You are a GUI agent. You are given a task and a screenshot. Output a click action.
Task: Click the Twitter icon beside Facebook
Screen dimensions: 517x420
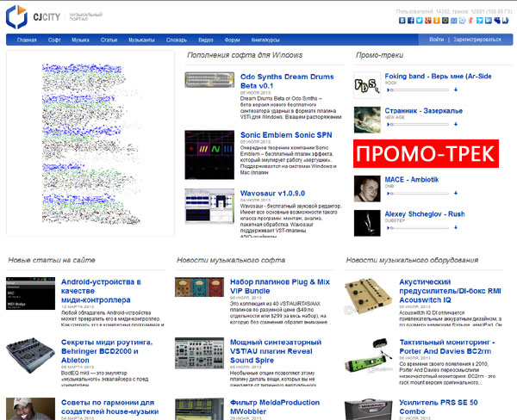tap(419, 21)
